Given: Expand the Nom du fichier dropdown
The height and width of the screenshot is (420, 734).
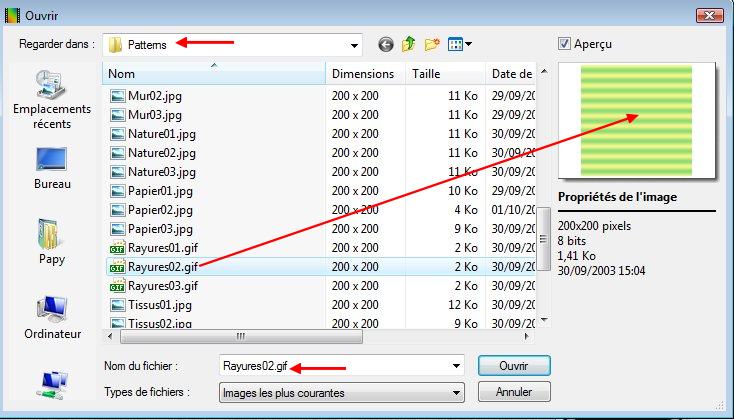Looking at the screenshot, I should (x=457, y=365).
